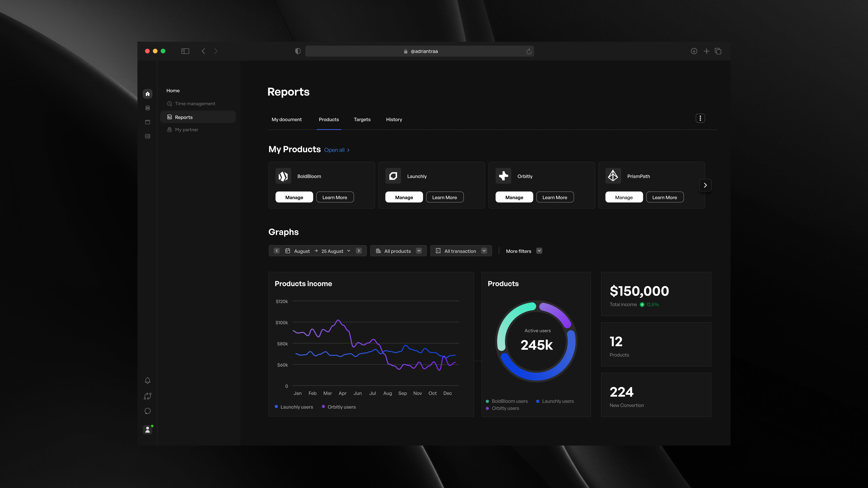Open the home icon in sidebar rail
This screenshot has height=488, width=868.
point(148,94)
